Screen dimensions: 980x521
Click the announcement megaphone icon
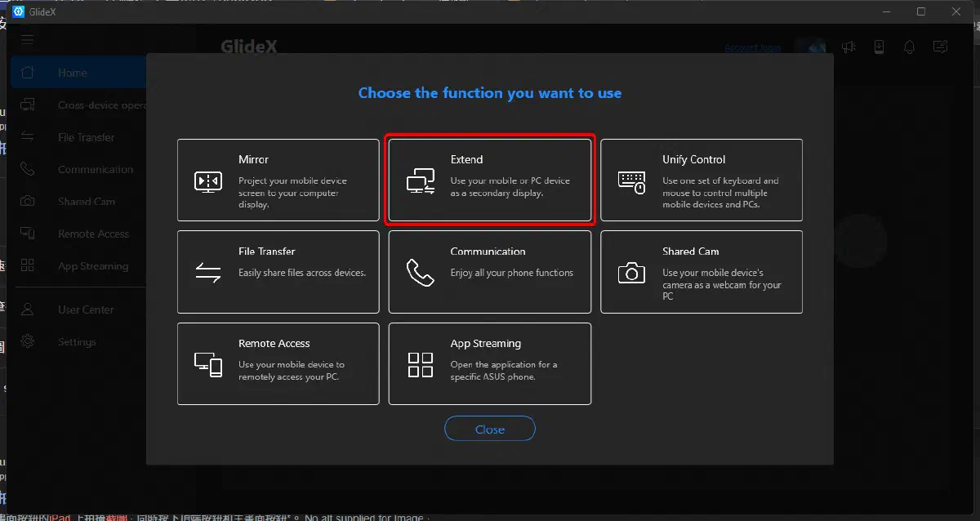(849, 47)
